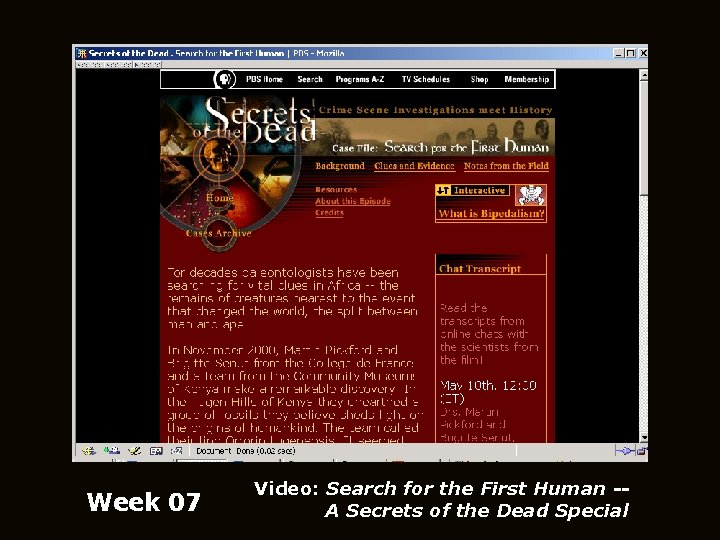Open Shop in PBS navigation
This screenshot has height=540, width=720.
tap(479, 79)
